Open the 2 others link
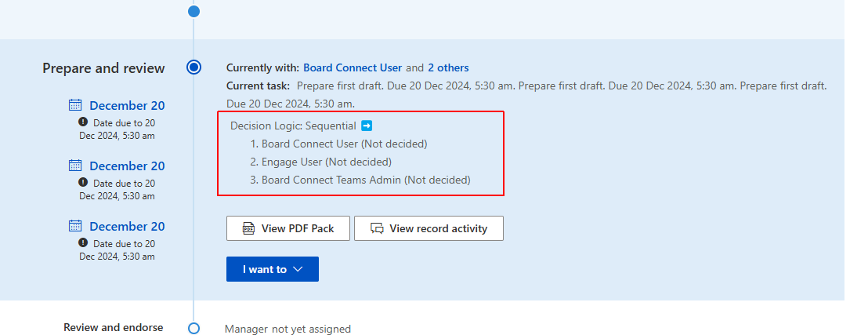868x335 pixels. click(448, 68)
